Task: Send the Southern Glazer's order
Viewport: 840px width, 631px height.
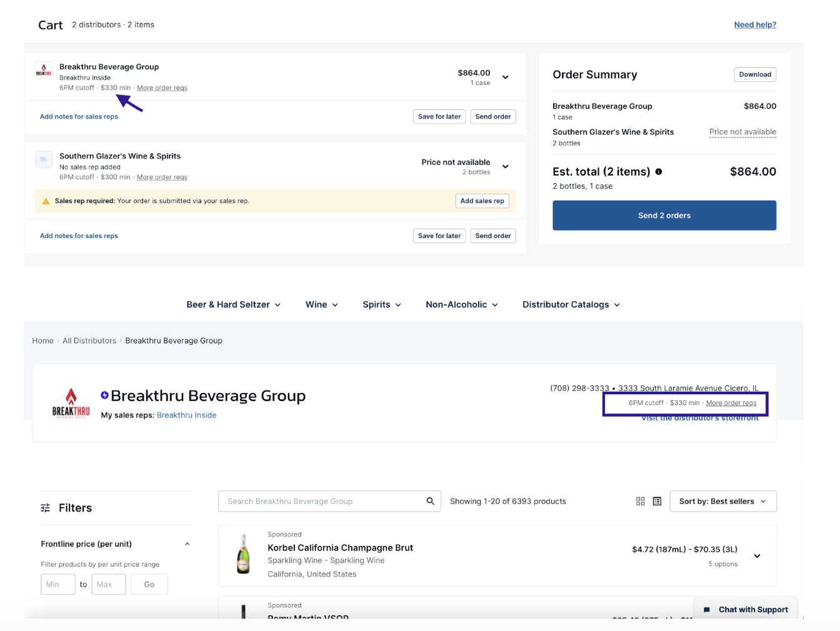Action: click(493, 236)
